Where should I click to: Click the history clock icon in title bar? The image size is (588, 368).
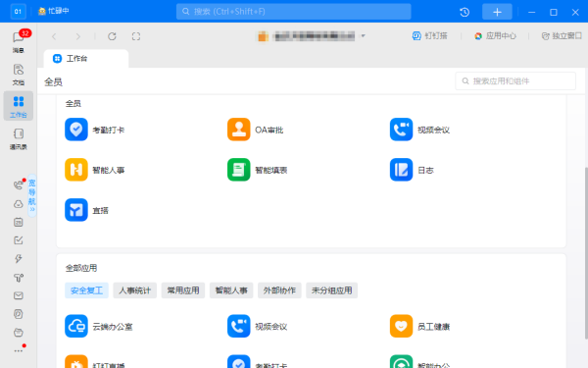pos(465,12)
